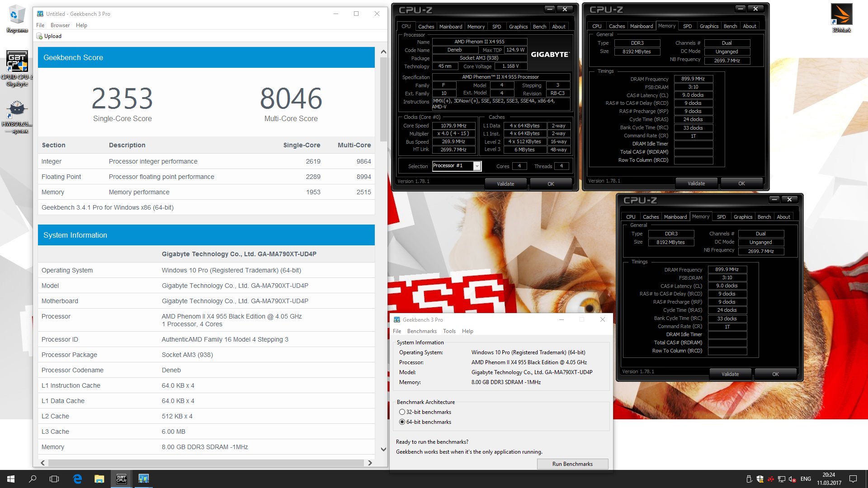
Task: Open the Windows Start menu
Action: click(11, 479)
